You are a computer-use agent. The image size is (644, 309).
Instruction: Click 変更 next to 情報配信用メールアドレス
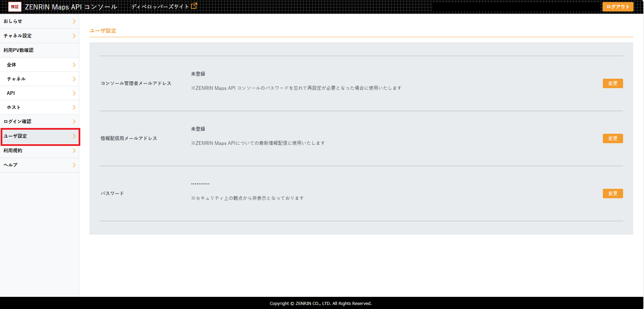click(613, 138)
